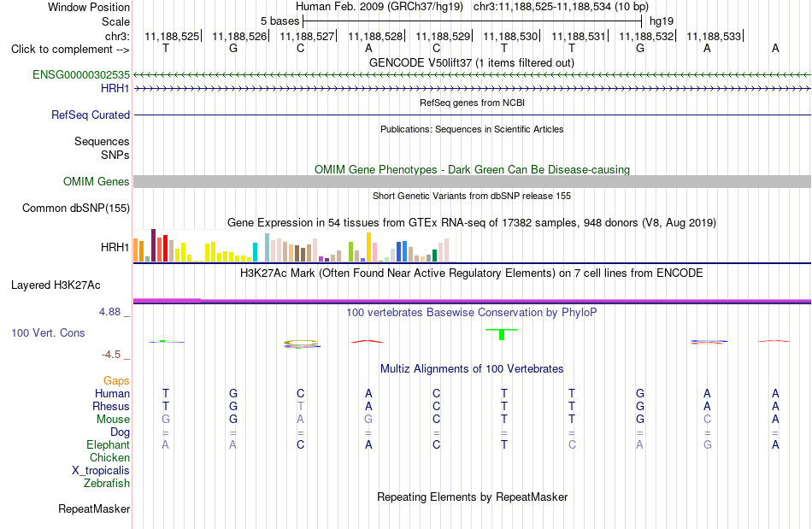Click the Chicken alignment row label

coord(109,457)
